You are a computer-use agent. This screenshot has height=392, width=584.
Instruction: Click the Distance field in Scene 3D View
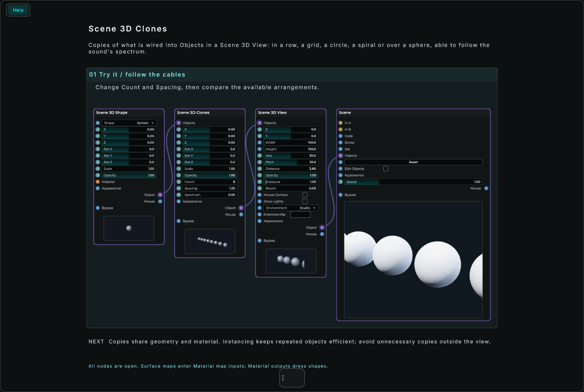click(291, 169)
